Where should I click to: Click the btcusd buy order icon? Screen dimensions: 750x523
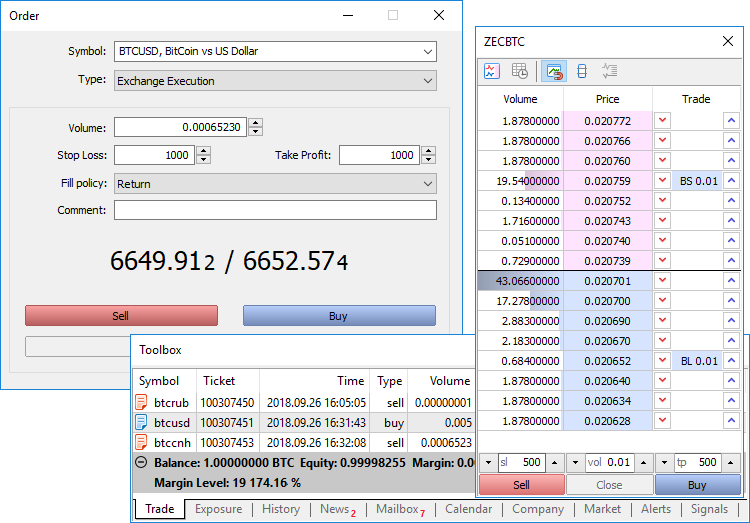(x=141, y=422)
